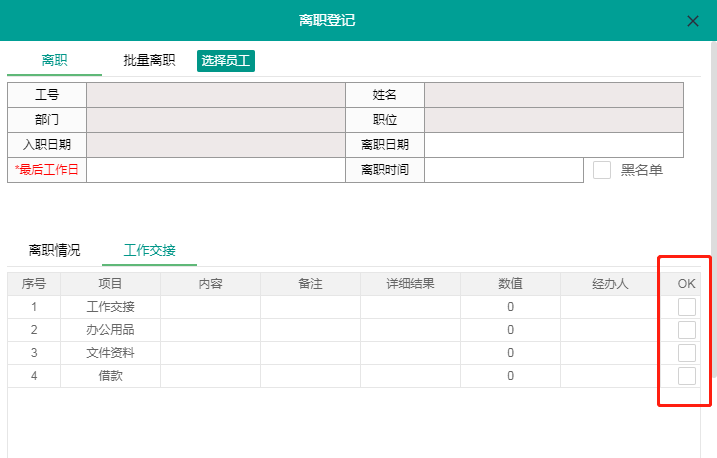Select the 工作交接 tab
Image resolution: width=717 pixels, height=458 pixels.
coord(149,250)
